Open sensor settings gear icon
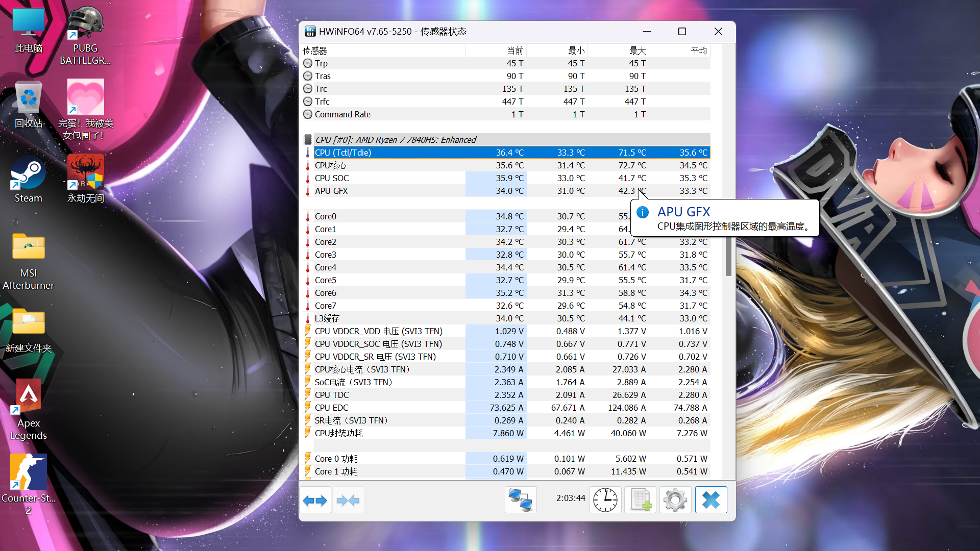 point(675,500)
